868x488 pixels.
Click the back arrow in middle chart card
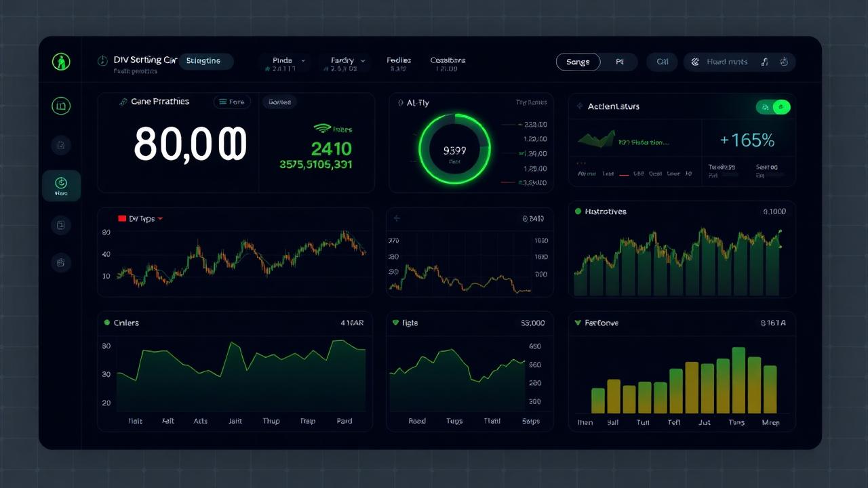coord(397,218)
